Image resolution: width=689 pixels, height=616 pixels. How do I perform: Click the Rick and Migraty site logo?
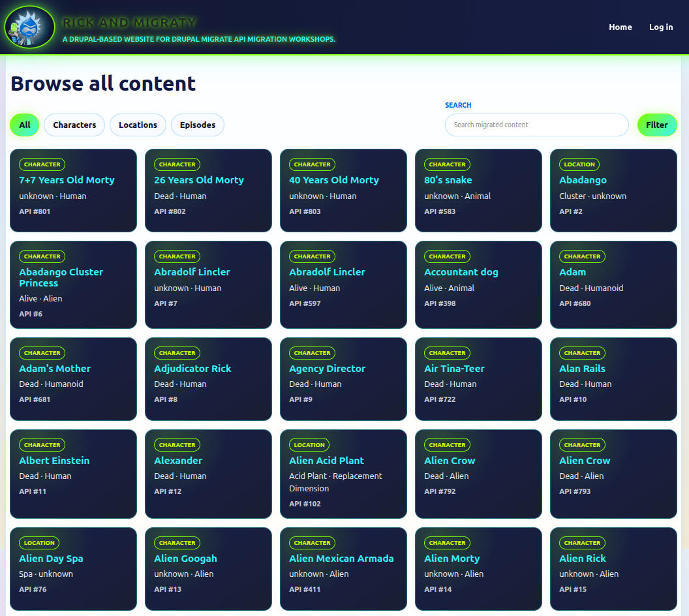(x=29, y=27)
